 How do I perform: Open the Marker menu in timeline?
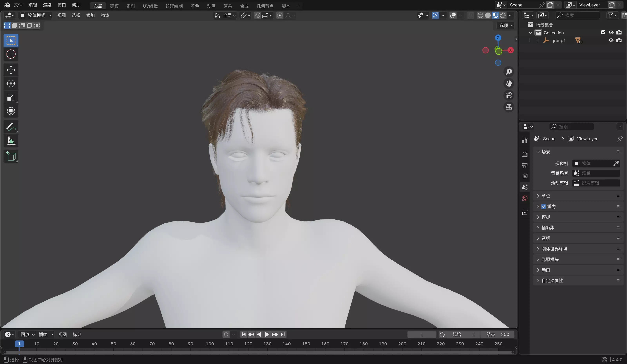click(77, 334)
